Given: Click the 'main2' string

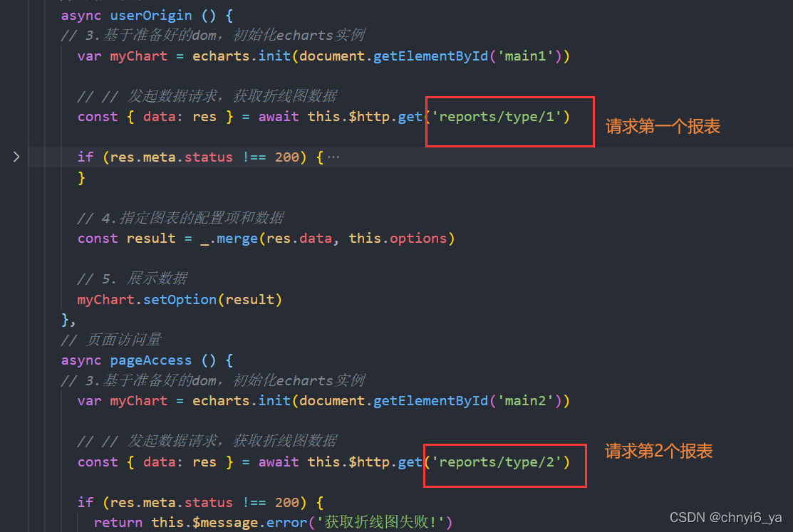Looking at the screenshot, I should point(526,401).
